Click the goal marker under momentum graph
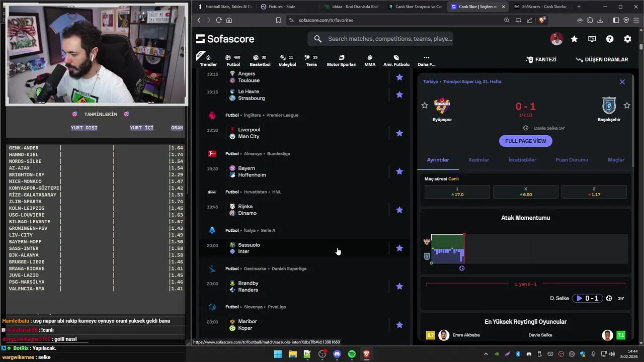 (462, 268)
